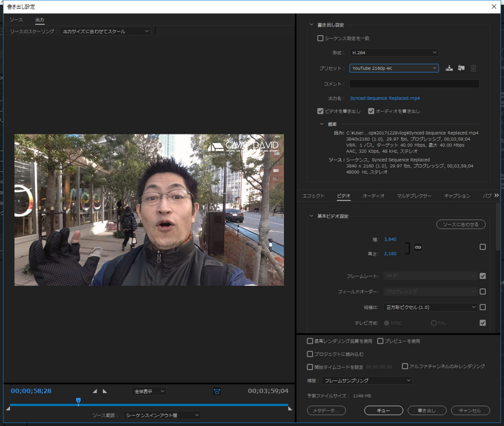Toggle the width-height chain link icon
Screen dimensions: 504x426
[x=418, y=247]
